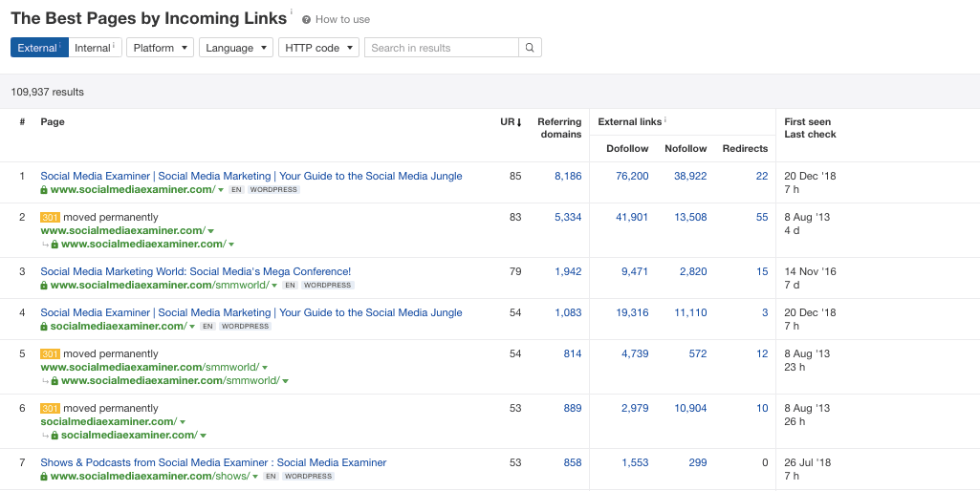Click the 301 badge in row 5
The height and width of the screenshot is (491, 980).
tap(50, 354)
